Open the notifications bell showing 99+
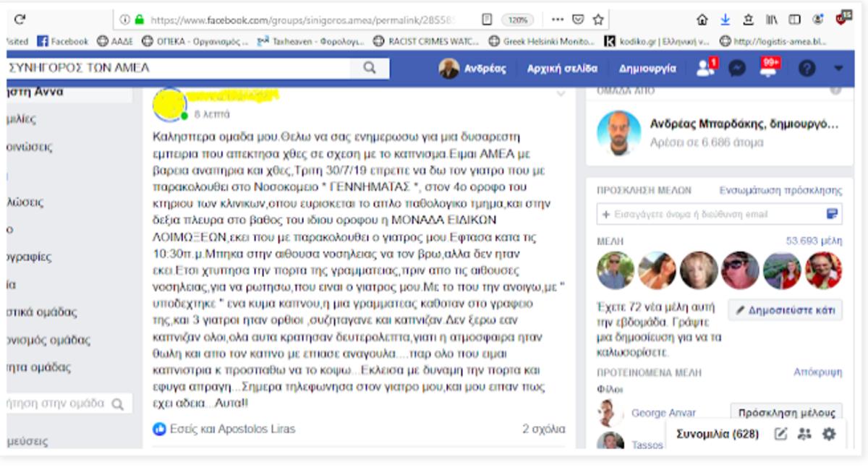 coord(769,69)
